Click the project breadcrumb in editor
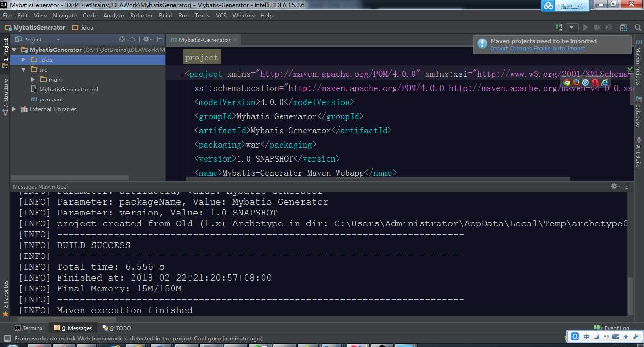Viewport: 644px width, 347px height. pos(201,58)
